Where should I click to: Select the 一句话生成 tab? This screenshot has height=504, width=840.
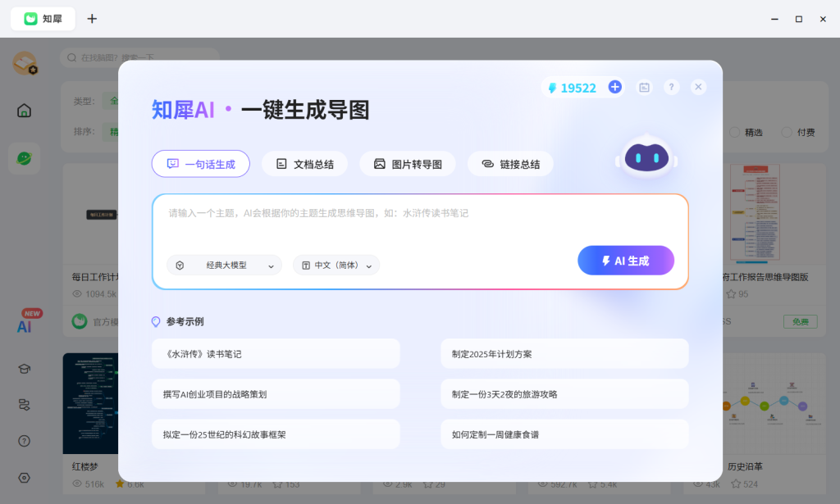[x=201, y=164]
